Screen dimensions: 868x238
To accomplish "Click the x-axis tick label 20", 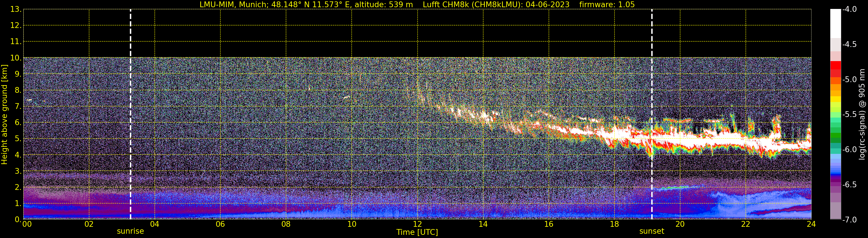I will tap(680, 224).
